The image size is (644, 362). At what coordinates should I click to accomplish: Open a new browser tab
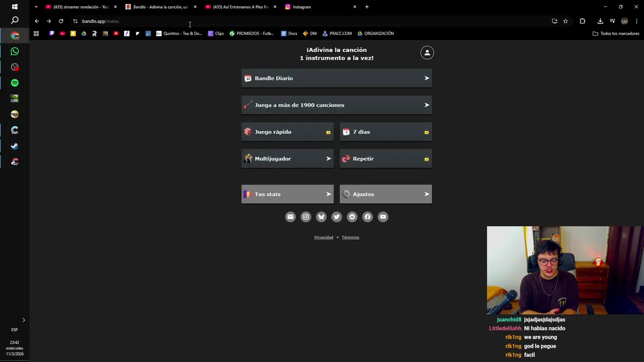pyautogui.click(x=367, y=7)
